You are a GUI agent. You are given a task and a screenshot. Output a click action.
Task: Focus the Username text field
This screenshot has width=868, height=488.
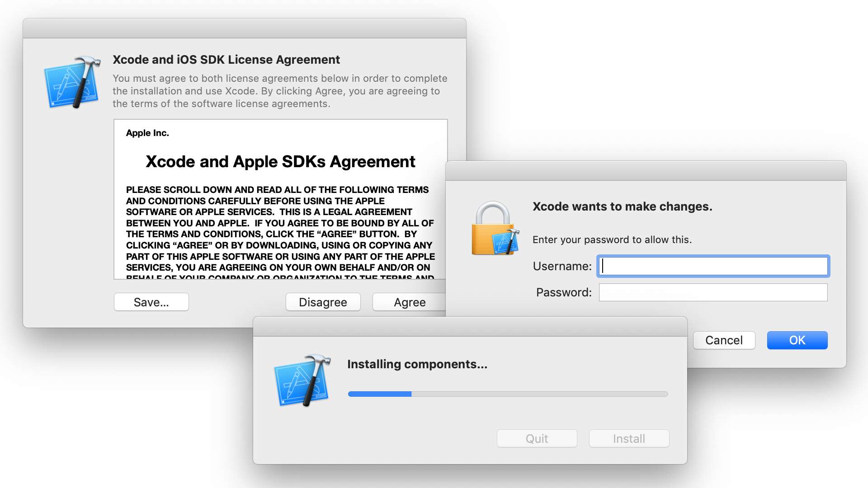pyautogui.click(x=713, y=266)
